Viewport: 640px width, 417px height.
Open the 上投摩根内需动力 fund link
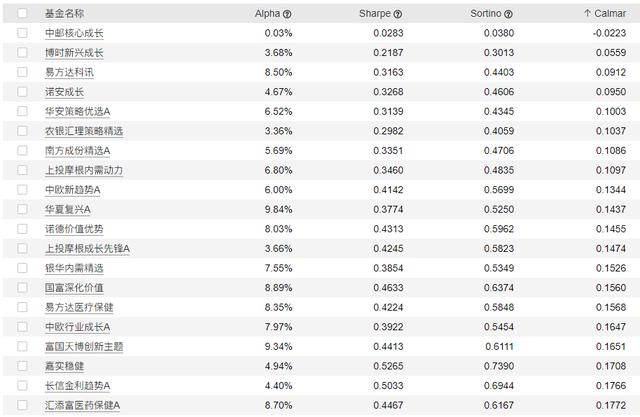pos(84,170)
